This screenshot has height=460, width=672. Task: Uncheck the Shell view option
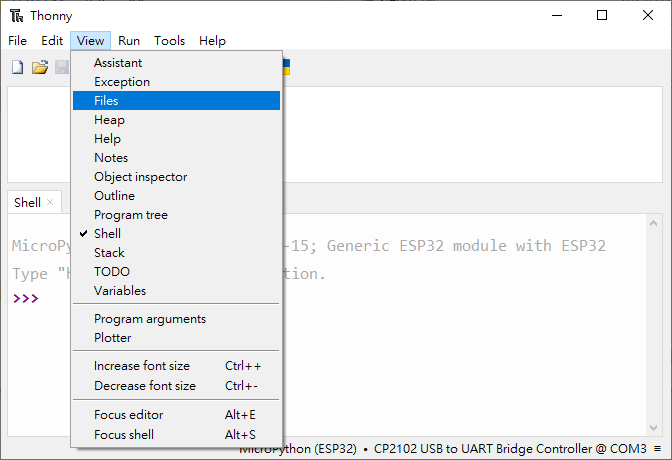click(176, 233)
